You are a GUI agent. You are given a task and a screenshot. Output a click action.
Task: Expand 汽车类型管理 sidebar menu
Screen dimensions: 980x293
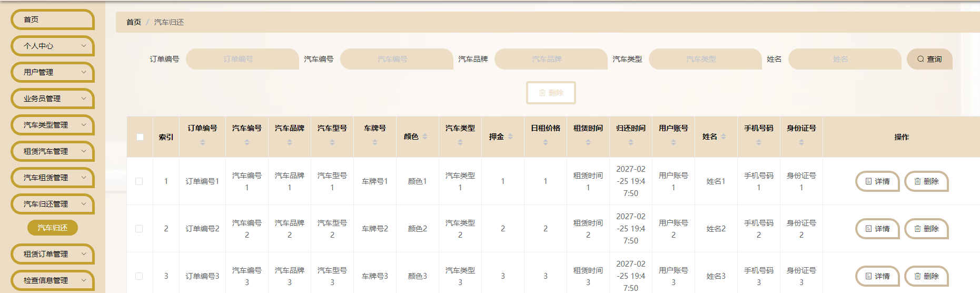[53, 125]
